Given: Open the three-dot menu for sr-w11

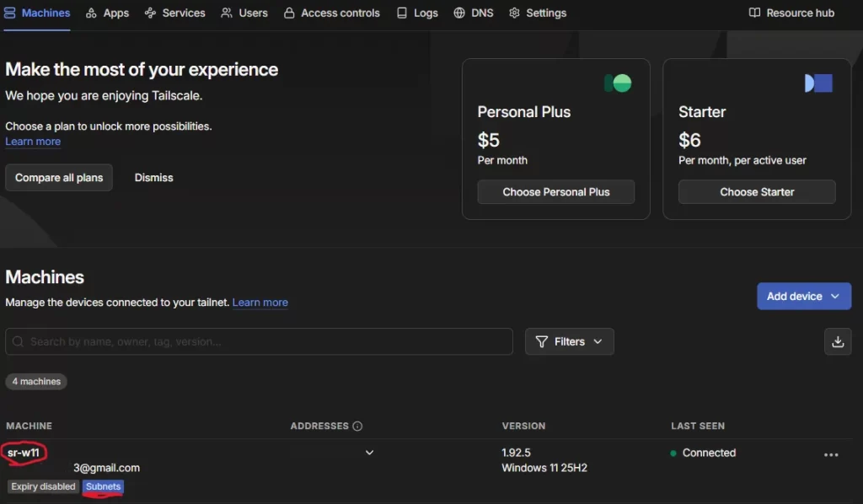Looking at the screenshot, I should click(831, 454).
